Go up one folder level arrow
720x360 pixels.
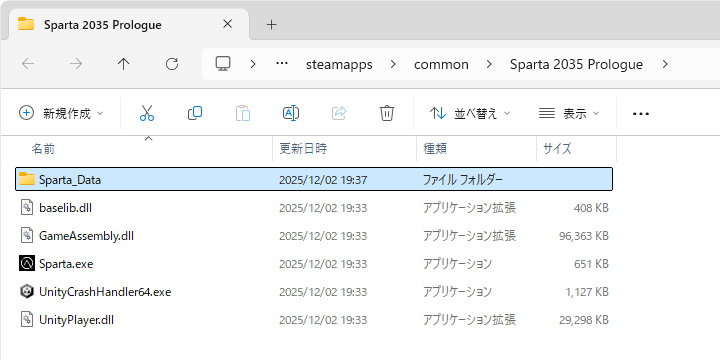click(x=124, y=64)
